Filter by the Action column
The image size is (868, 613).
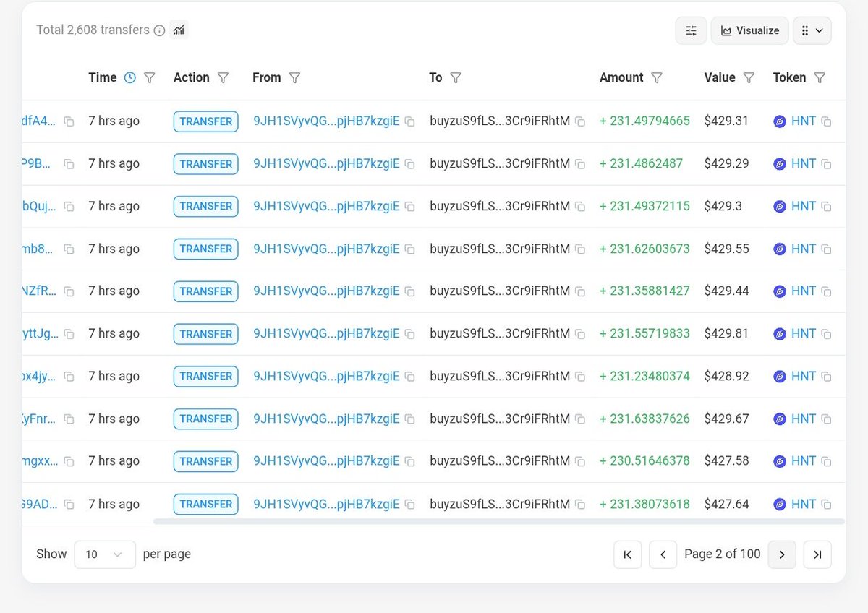(224, 77)
